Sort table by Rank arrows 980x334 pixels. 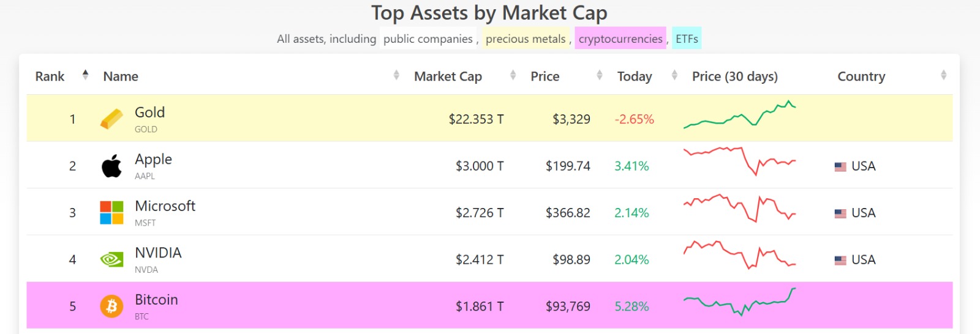[x=85, y=75]
